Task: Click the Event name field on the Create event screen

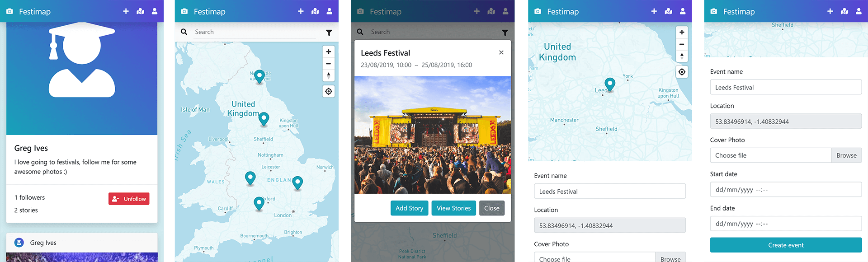Action: [786, 87]
